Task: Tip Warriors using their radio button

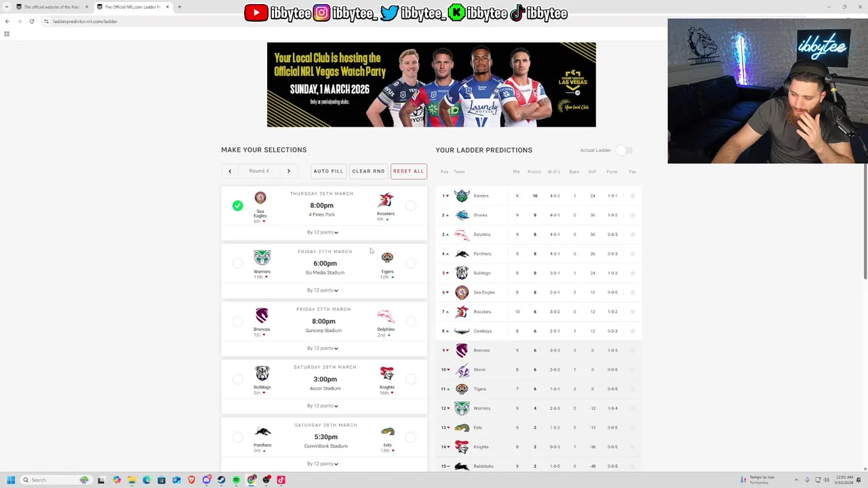Action: (x=237, y=263)
